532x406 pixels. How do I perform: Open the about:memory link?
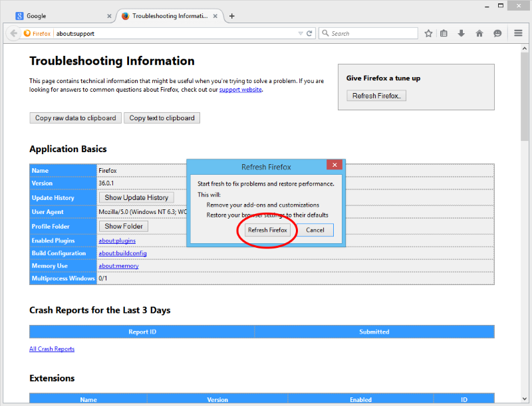[x=118, y=266]
